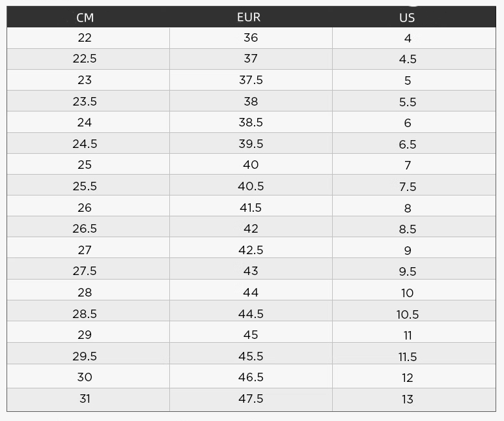The height and width of the screenshot is (421, 504).
Task: Click US size 13 cell
Action: 408,399
